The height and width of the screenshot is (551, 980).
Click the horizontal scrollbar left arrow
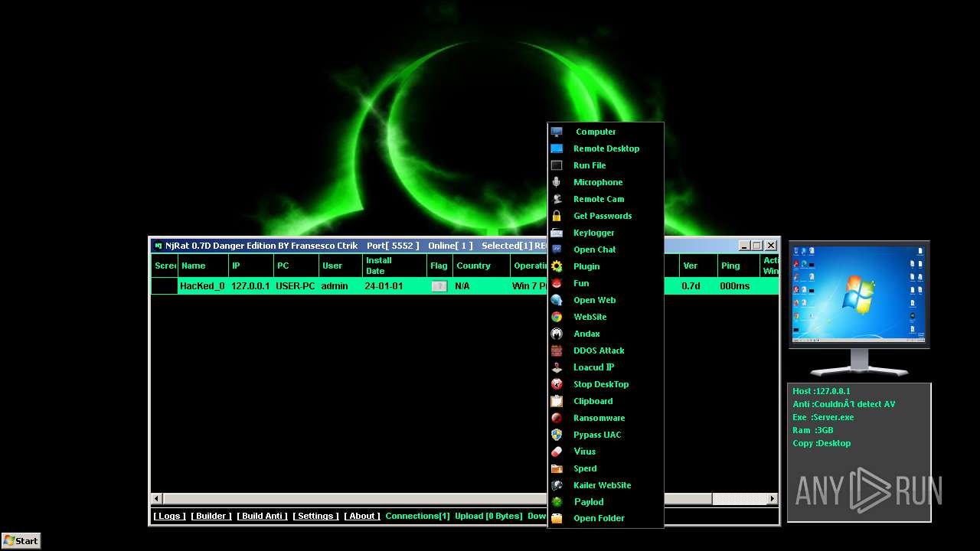(x=157, y=499)
